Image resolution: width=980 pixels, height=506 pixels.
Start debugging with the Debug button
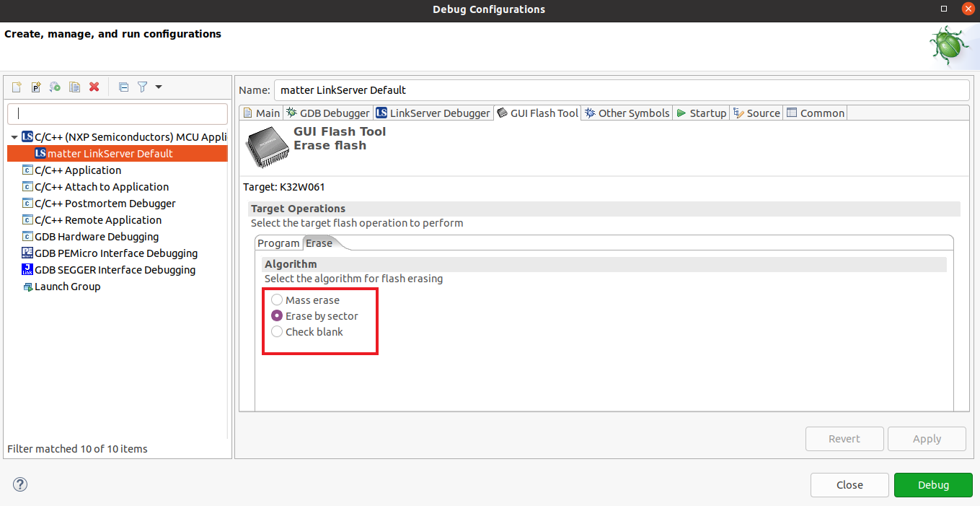933,484
